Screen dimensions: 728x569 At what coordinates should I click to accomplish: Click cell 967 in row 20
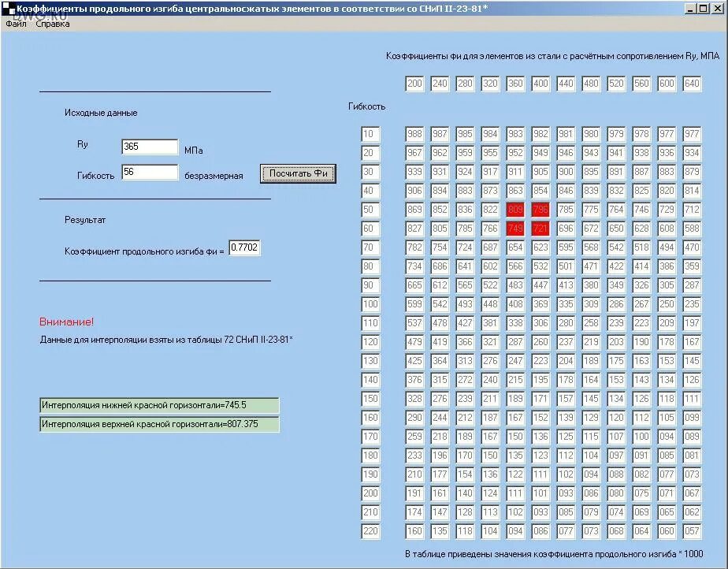[x=414, y=153]
